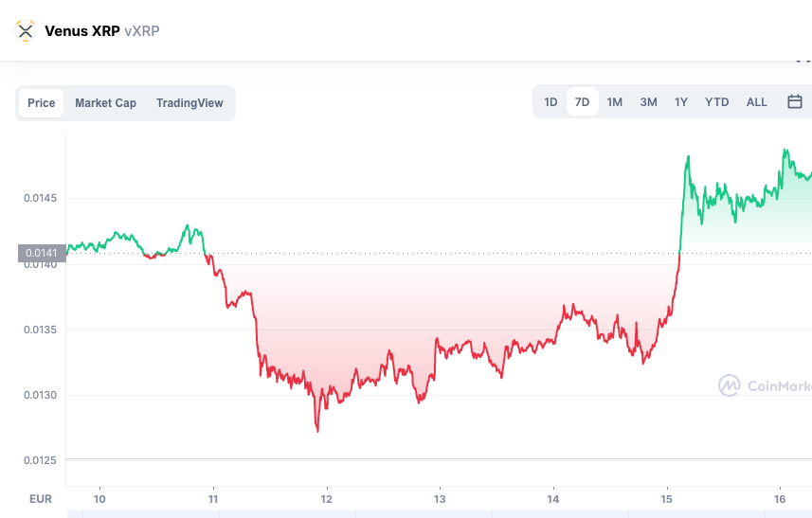Select the Price chart tab

(x=41, y=103)
